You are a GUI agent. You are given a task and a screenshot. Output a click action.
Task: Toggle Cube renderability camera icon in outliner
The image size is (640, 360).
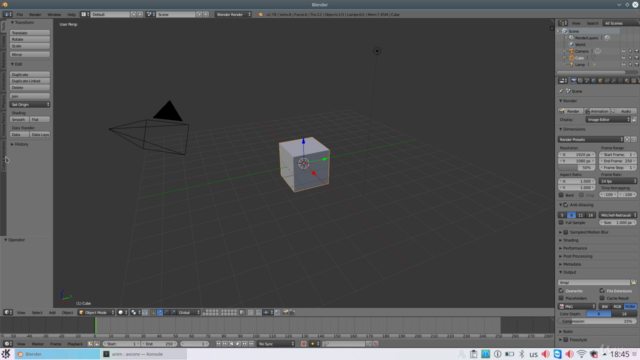pos(636,58)
